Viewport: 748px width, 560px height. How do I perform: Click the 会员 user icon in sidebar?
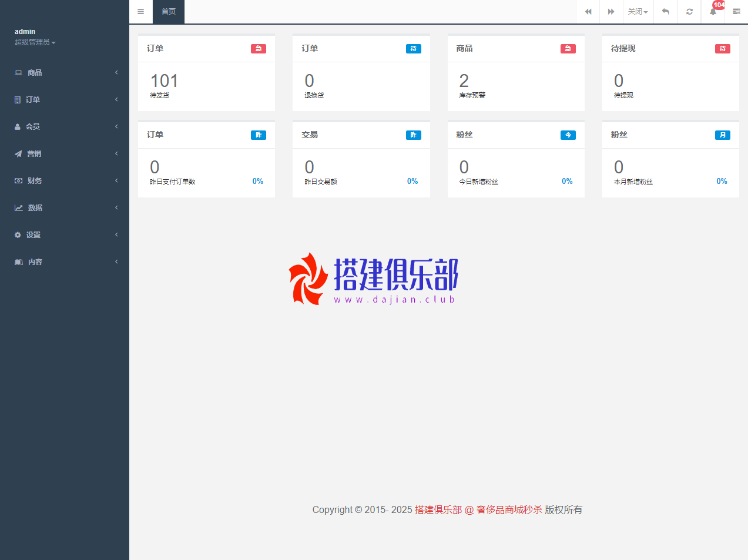click(18, 127)
